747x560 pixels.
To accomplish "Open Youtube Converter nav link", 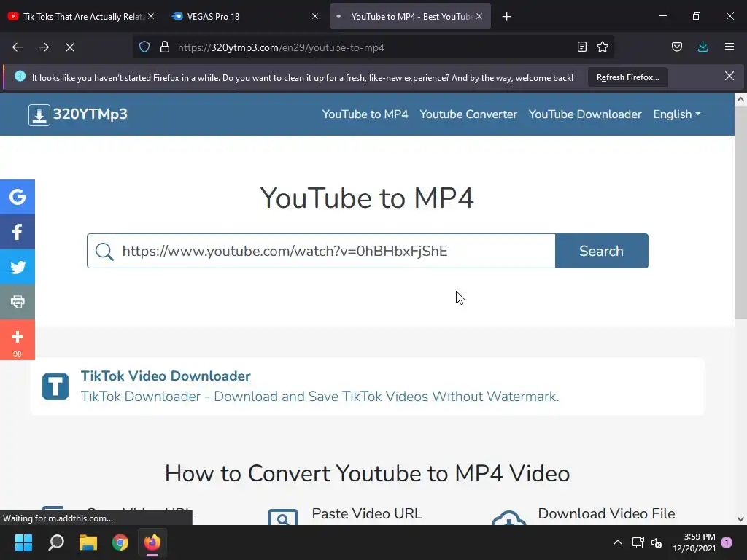I will coord(468,114).
